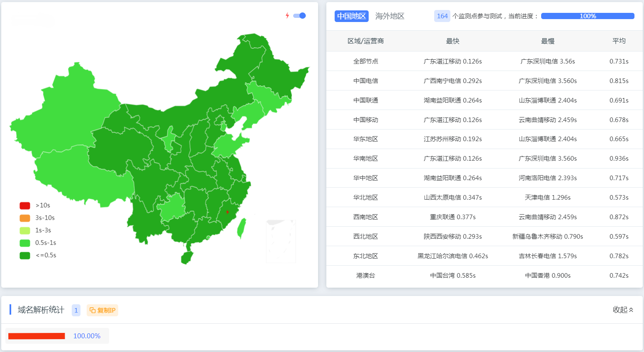
Task: Click the red >10s legend square
Action: pyautogui.click(x=24, y=205)
